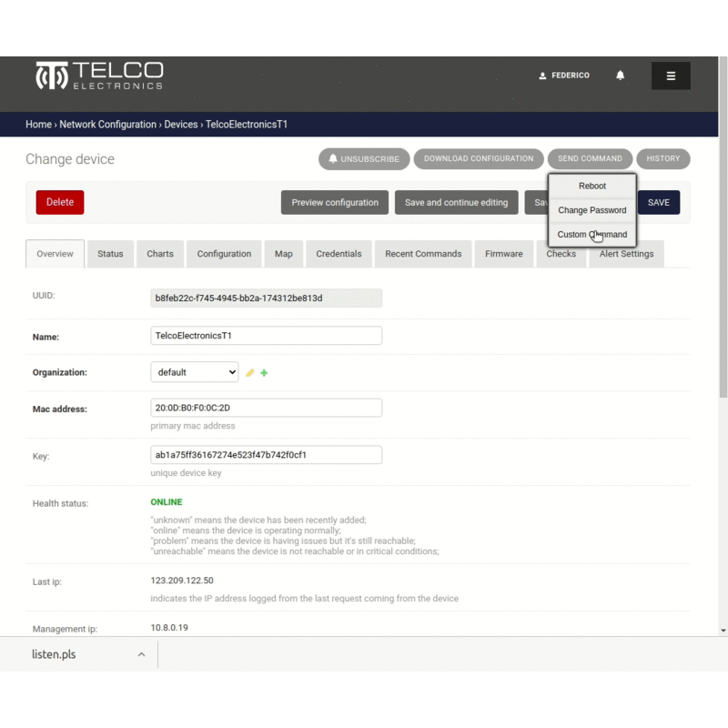Navigate to Devices breadcrumb
This screenshot has width=728, height=728.
tap(181, 125)
